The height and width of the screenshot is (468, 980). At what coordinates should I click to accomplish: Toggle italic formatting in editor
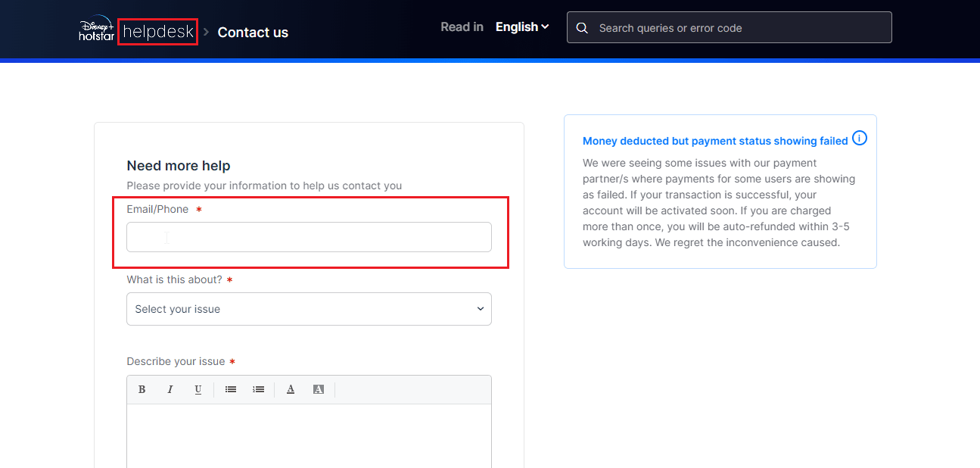[170, 389]
